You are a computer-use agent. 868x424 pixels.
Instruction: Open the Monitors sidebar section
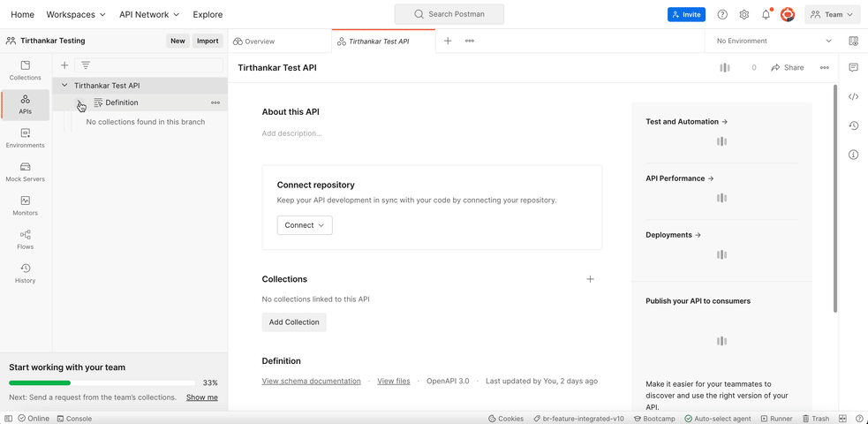25,205
